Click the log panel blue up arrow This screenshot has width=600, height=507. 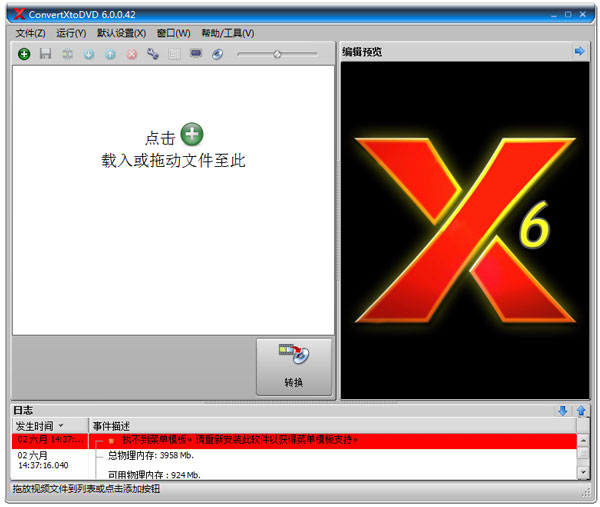[x=581, y=411]
